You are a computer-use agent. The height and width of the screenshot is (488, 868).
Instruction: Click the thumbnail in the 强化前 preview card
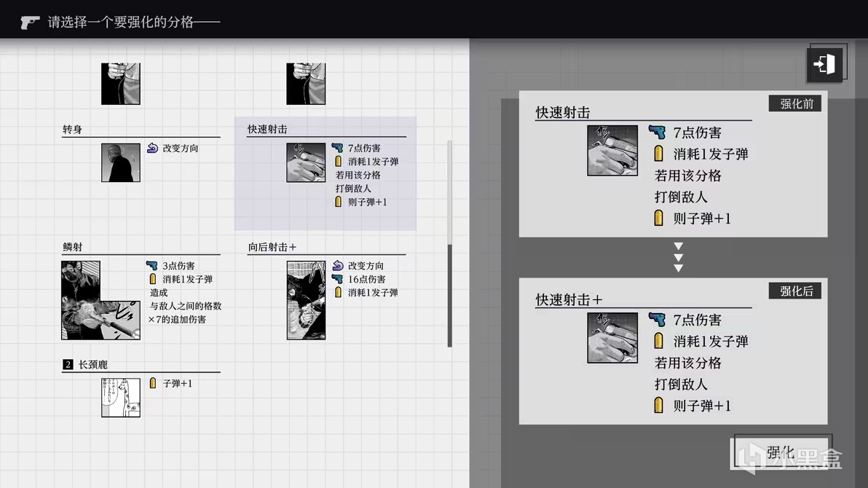pos(612,151)
